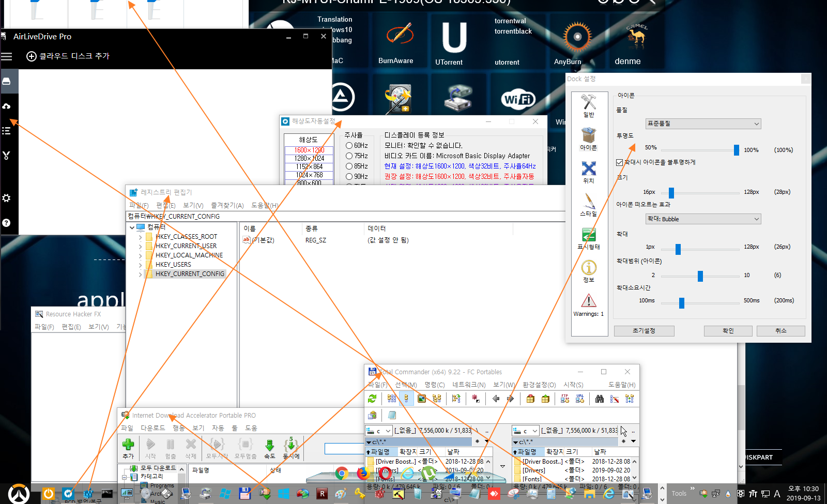The width and height of the screenshot is (827, 504).
Task: Click 클라우드 디스크 추가 label in AirLiveDrive
Action: coord(74,56)
